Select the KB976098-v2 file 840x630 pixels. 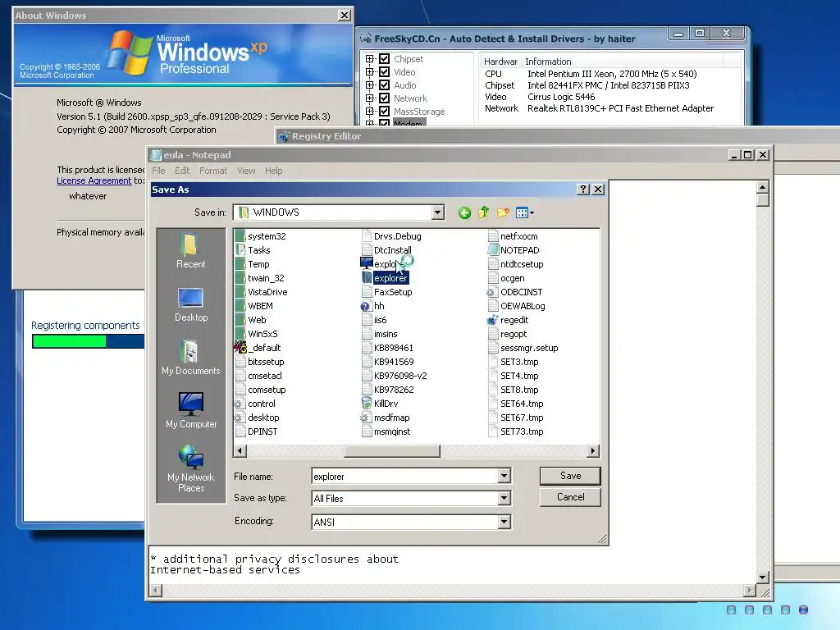point(395,376)
